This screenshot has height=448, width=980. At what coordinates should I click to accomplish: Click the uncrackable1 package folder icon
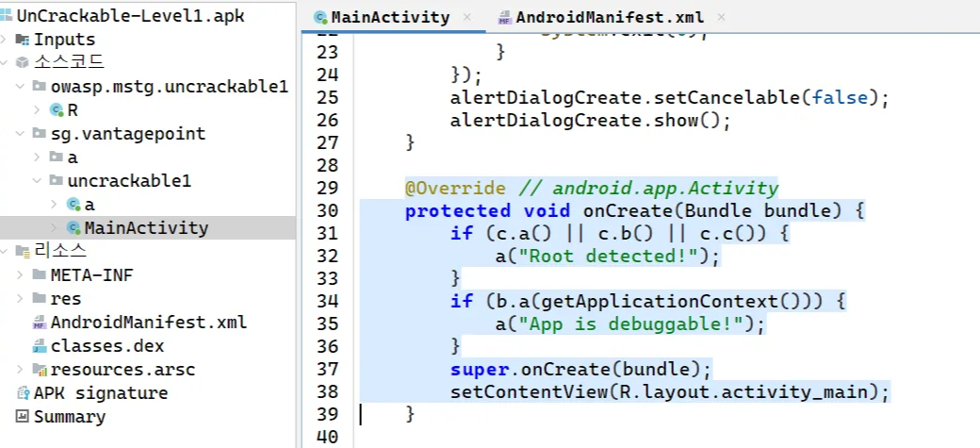coord(57,181)
